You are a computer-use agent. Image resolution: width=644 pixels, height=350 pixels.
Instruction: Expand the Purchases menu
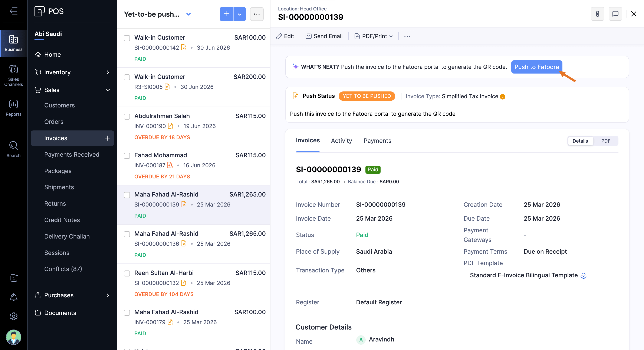click(72, 295)
